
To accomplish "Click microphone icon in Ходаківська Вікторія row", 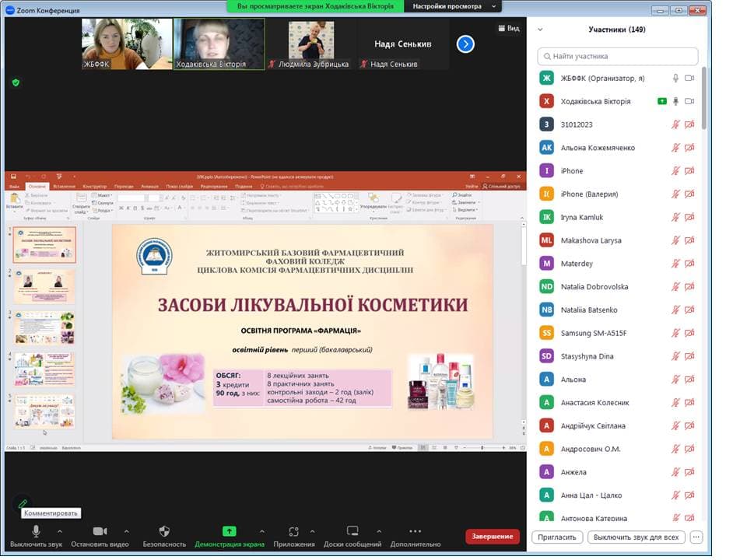I will coord(675,101).
